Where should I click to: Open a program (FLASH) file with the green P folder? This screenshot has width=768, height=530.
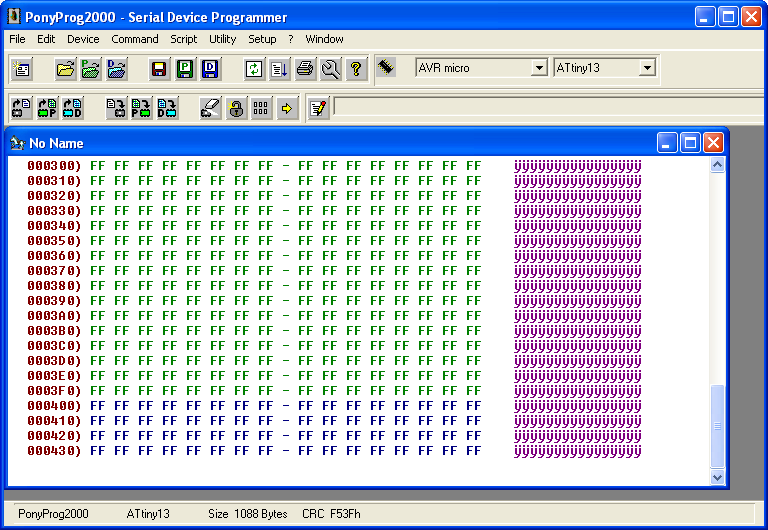pyautogui.click(x=91, y=69)
